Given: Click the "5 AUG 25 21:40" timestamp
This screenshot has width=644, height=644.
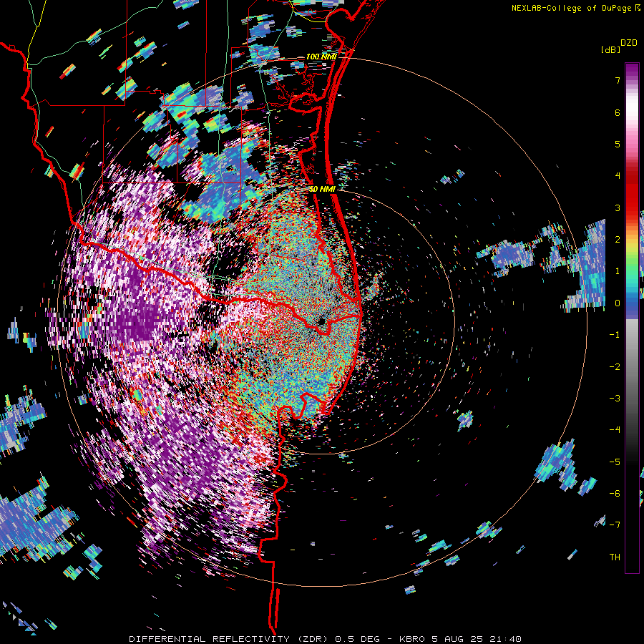Looking at the screenshot, I should [477, 639].
